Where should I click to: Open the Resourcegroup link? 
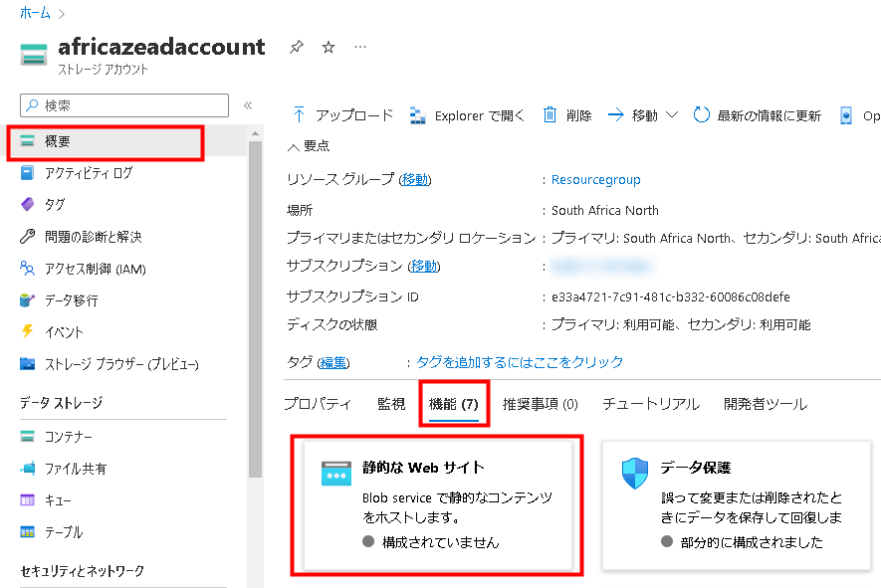[595, 180]
